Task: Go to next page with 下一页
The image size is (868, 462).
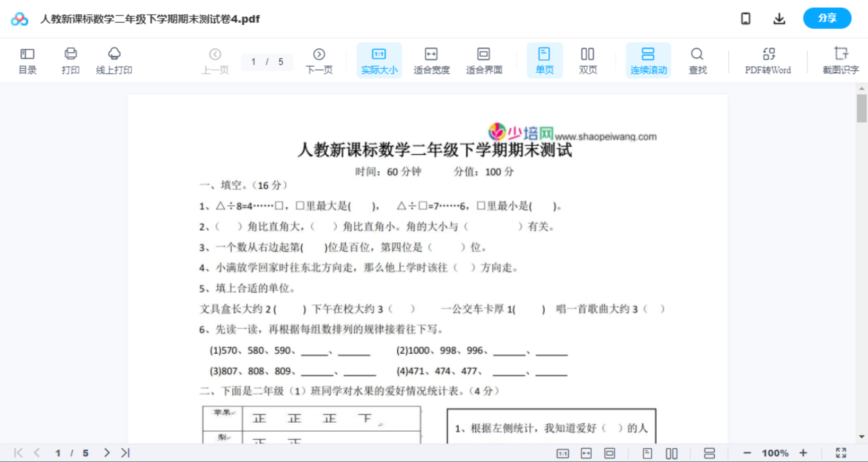Action: pyautogui.click(x=319, y=60)
